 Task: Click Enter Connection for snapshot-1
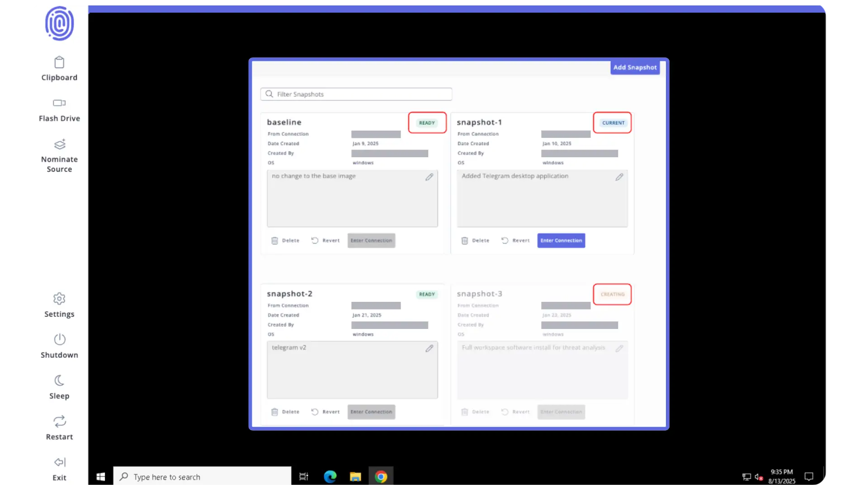(x=561, y=240)
